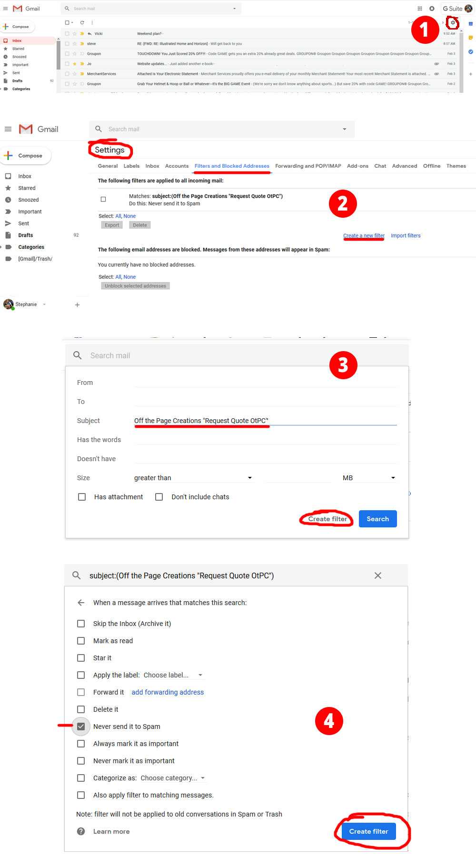Click the blue Search button in the filter form
The width and height of the screenshot is (476, 868).
(378, 519)
